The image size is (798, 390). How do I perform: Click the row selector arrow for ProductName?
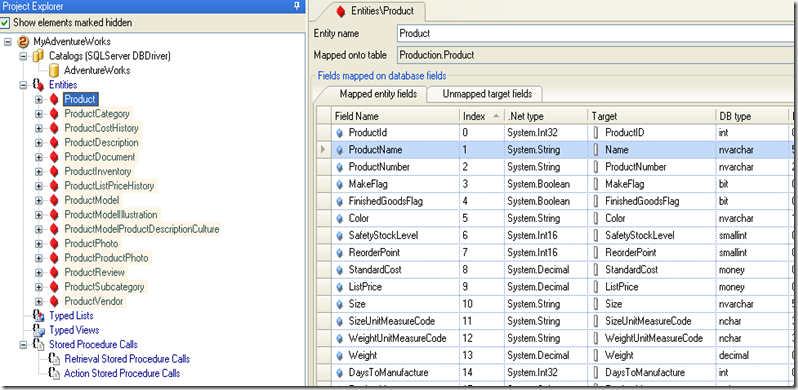(x=323, y=150)
